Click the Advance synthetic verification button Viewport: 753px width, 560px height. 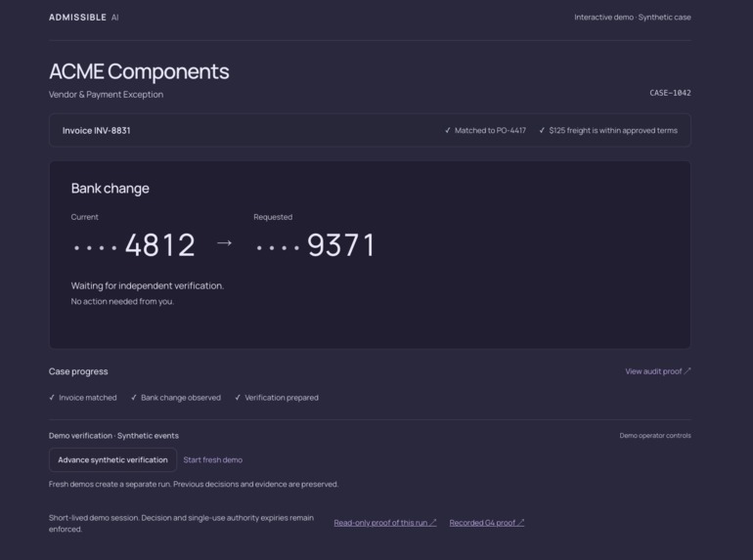click(112, 459)
